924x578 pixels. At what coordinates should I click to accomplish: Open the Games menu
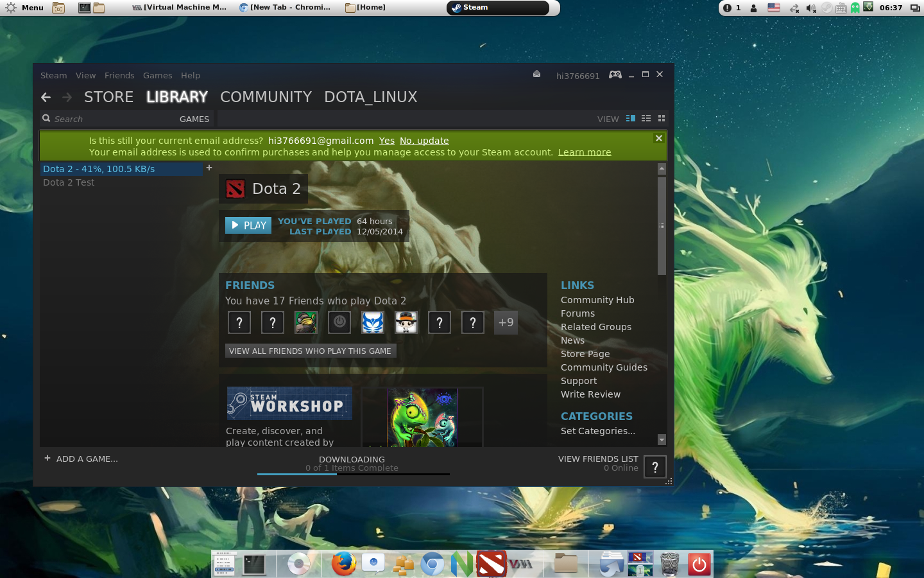[158, 75]
